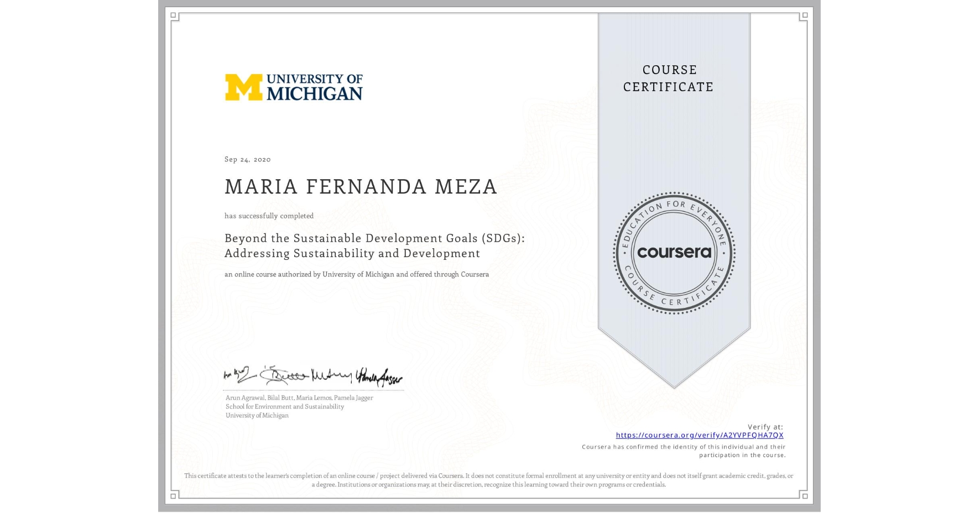The width and height of the screenshot is (980, 513).
Task: Click the date Sep 24, 2020
Action: [x=248, y=159]
